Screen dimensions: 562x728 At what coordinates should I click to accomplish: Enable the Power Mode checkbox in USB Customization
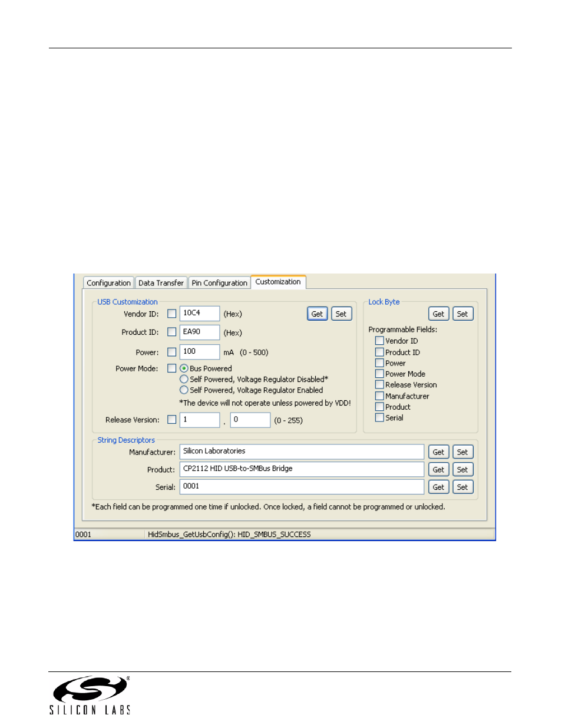[172, 368]
